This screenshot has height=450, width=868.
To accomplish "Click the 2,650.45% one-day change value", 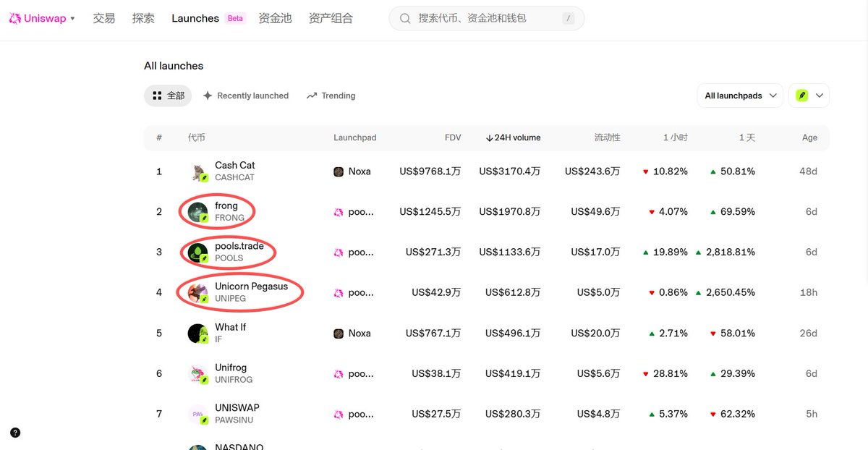I will coord(731,293).
